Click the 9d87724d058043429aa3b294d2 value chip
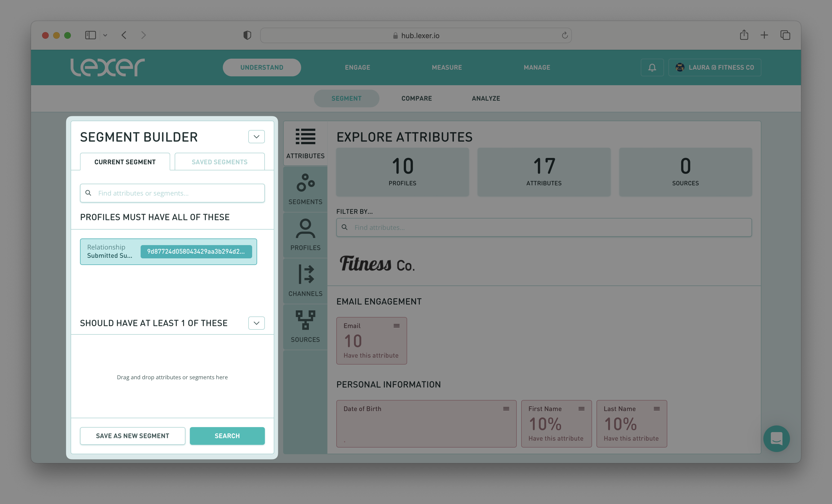Screen dimensions: 832x504 pyautogui.click(x=196, y=251)
